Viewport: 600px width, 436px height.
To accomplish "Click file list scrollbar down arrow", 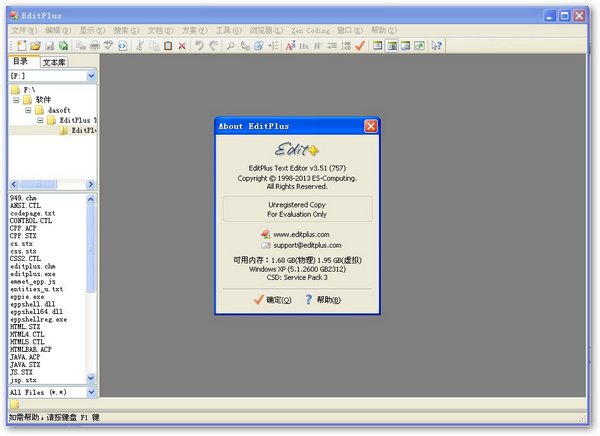I will point(91,378).
